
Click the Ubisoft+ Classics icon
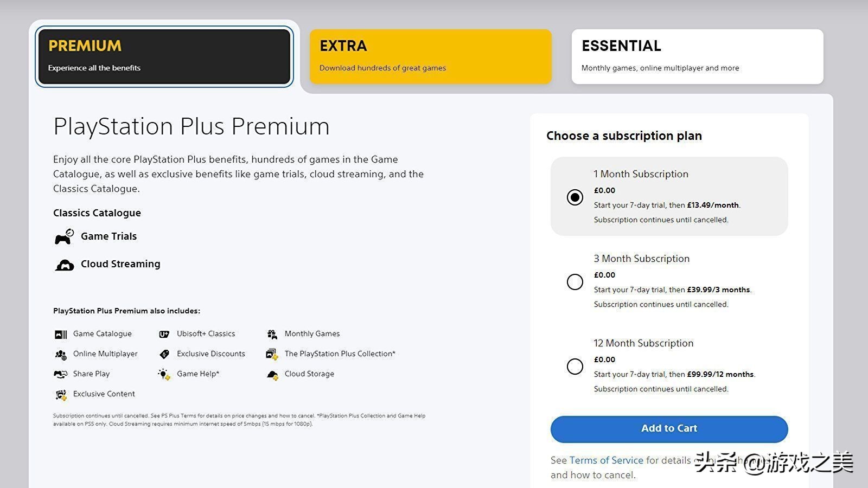(x=164, y=335)
